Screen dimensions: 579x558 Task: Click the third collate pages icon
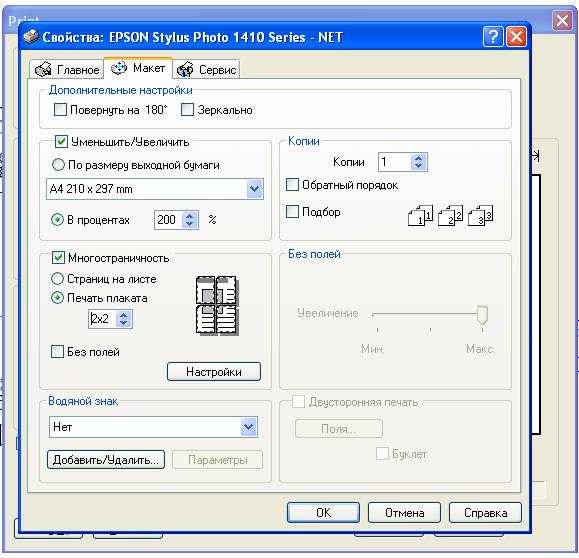[480, 215]
